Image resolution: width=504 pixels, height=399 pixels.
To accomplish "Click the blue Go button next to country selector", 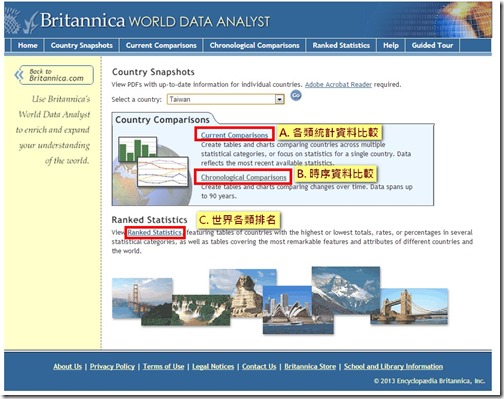I will point(296,96).
